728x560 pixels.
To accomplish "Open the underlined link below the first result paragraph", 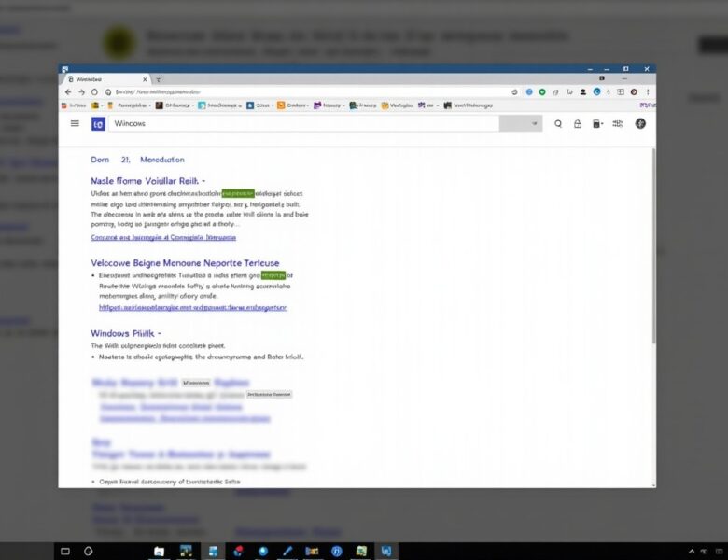I will pos(163,237).
